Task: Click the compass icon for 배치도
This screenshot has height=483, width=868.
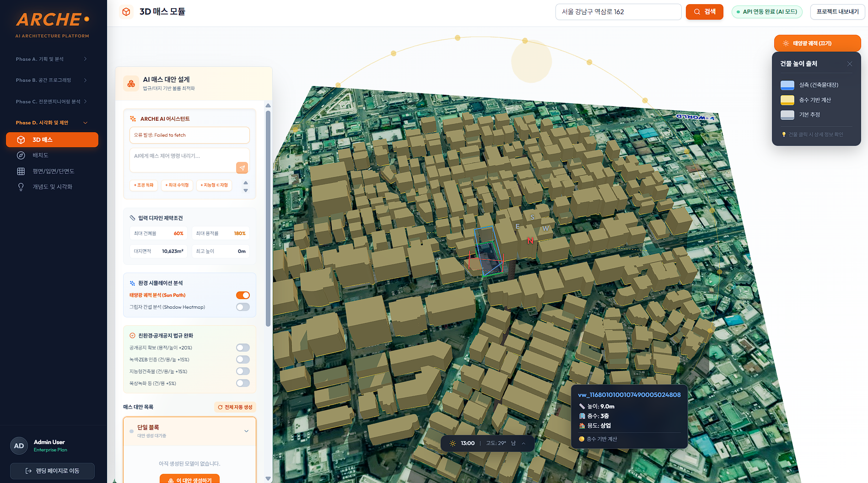Action: pyautogui.click(x=21, y=156)
